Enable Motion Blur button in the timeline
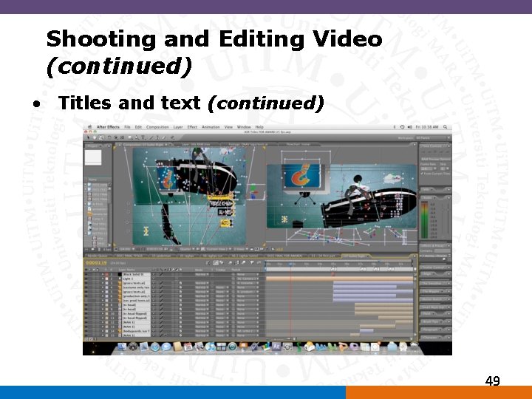Image resolution: width=532 pixels, height=399 pixels. 243,263
